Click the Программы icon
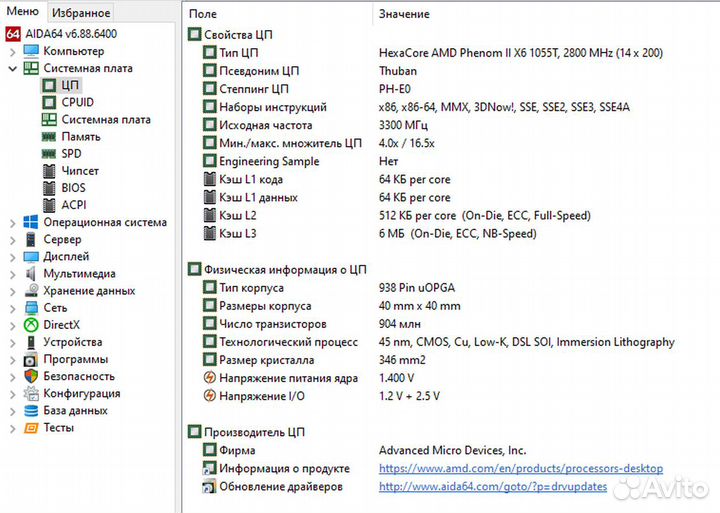This screenshot has height=513, width=720. (x=31, y=359)
